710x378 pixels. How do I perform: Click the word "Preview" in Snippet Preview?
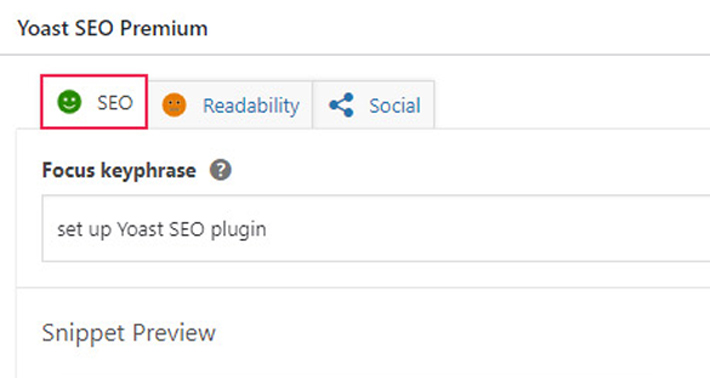[174, 333]
